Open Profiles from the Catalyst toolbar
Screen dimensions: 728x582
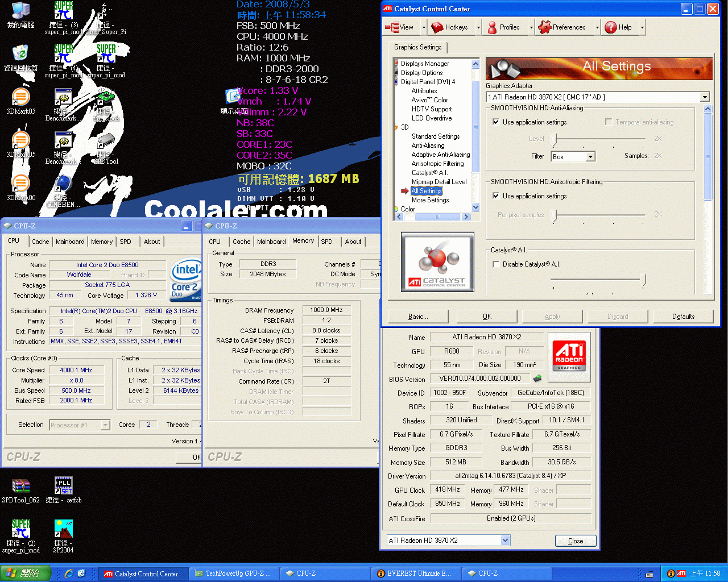pyautogui.click(x=503, y=27)
